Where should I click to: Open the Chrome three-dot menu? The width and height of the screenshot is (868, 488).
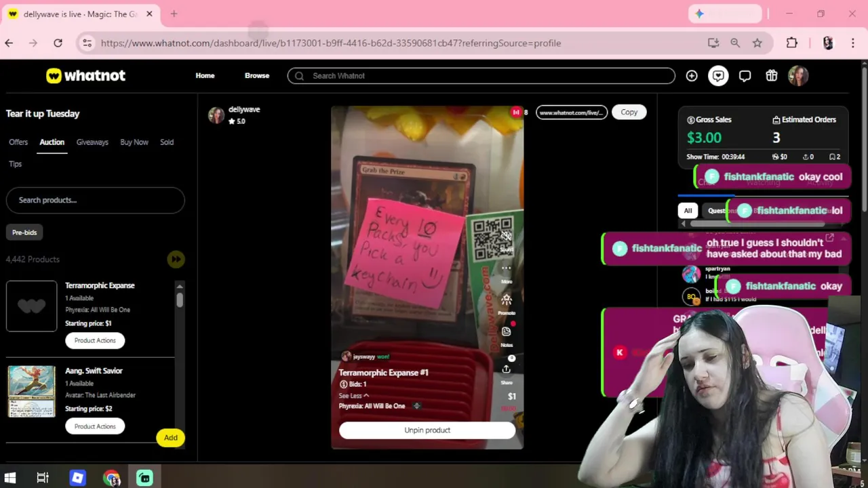852,43
